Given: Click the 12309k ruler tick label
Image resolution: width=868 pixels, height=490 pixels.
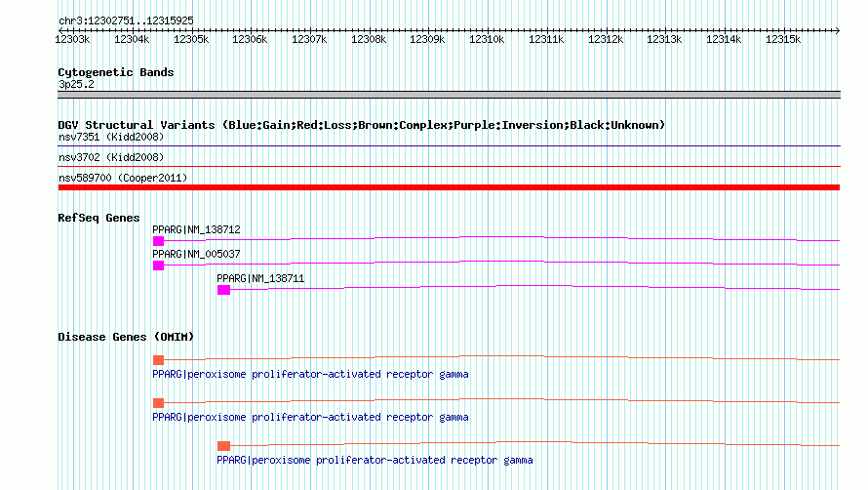Looking at the screenshot, I should (x=427, y=39).
